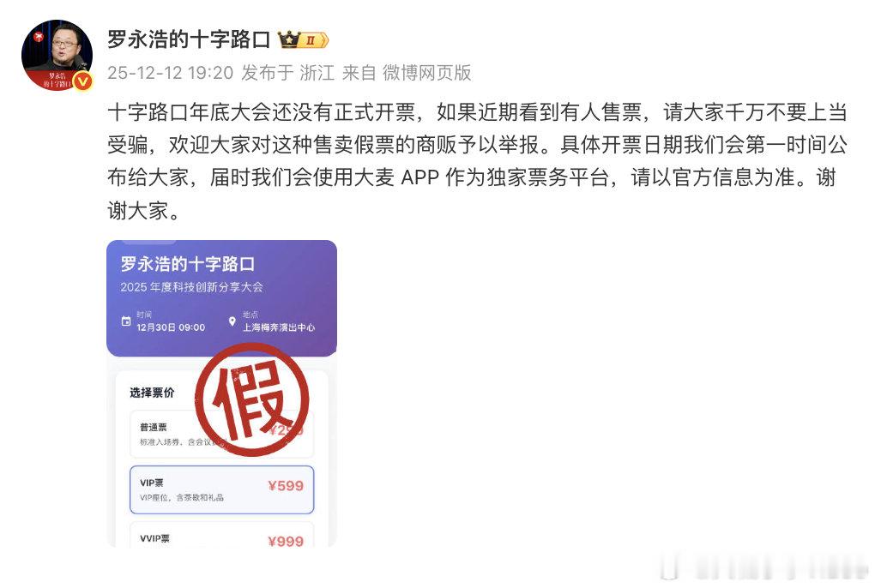Click the post timestamp 25-12-12 19:20

tap(170, 73)
